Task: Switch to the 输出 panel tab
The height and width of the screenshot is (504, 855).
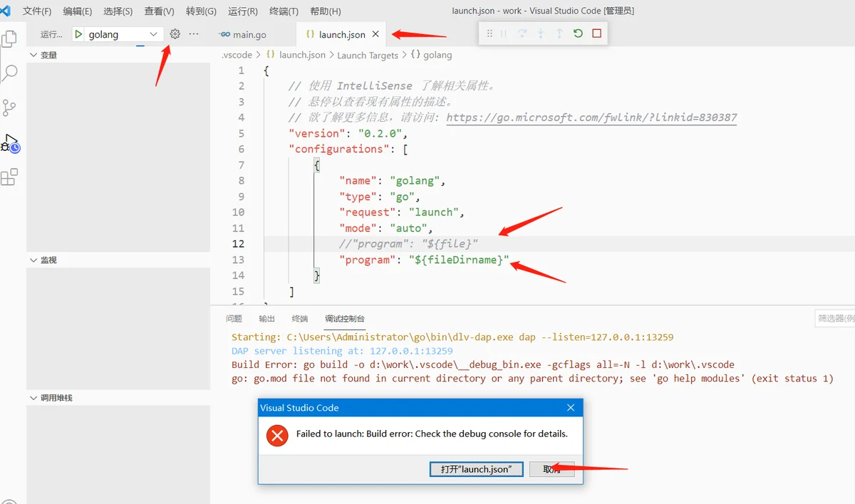Action: click(x=266, y=318)
